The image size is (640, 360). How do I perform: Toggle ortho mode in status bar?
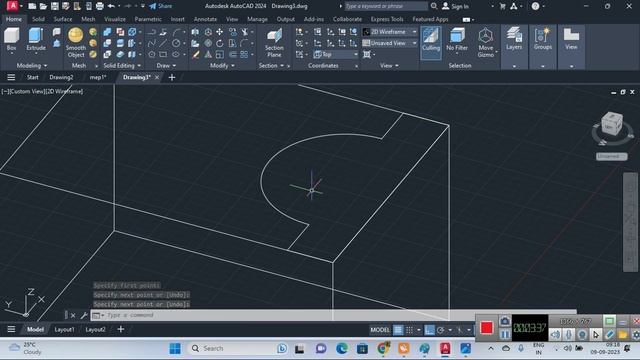[x=429, y=330]
